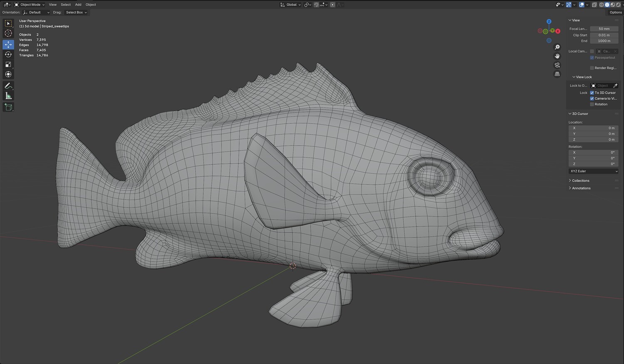The height and width of the screenshot is (364, 624).
Task: Open the gizmo options dropdown arrow
Action: click(x=574, y=5)
